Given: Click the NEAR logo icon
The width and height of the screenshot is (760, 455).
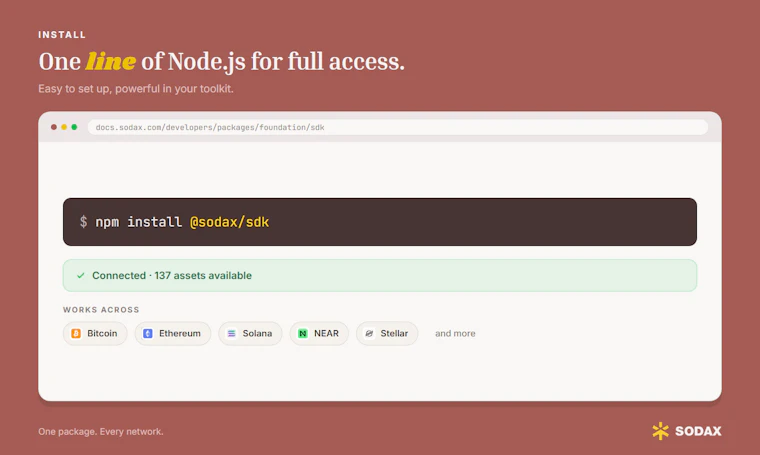Looking at the screenshot, I should pos(302,333).
